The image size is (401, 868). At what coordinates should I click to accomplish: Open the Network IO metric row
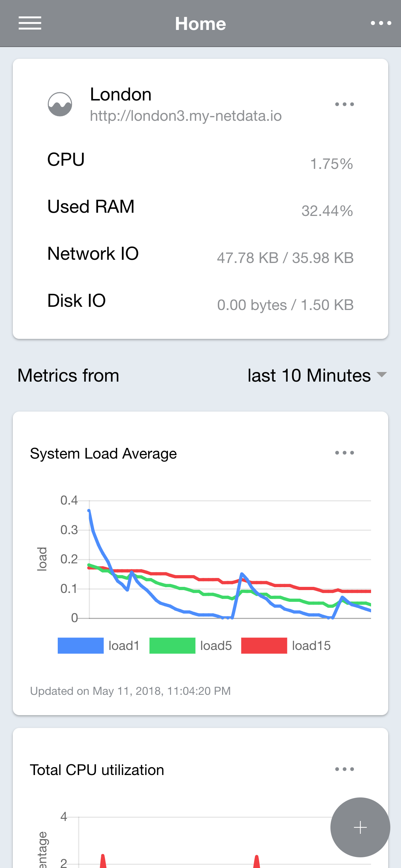click(x=200, y=254)
